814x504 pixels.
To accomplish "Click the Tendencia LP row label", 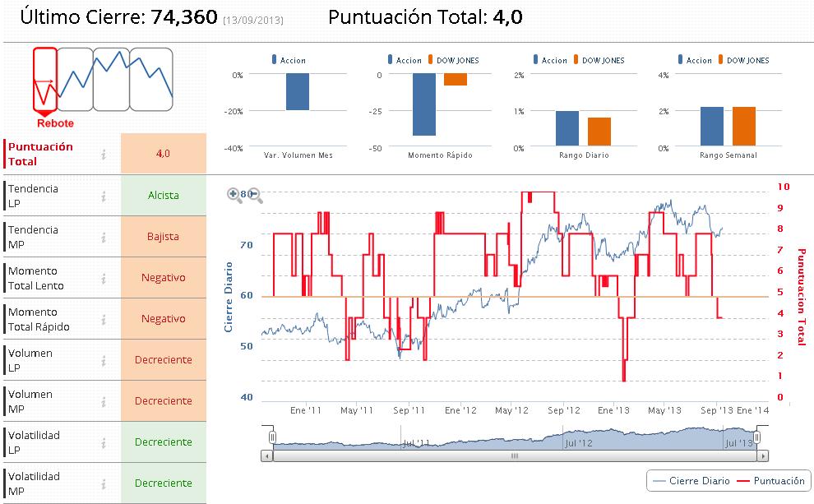I will click(33, 196).
